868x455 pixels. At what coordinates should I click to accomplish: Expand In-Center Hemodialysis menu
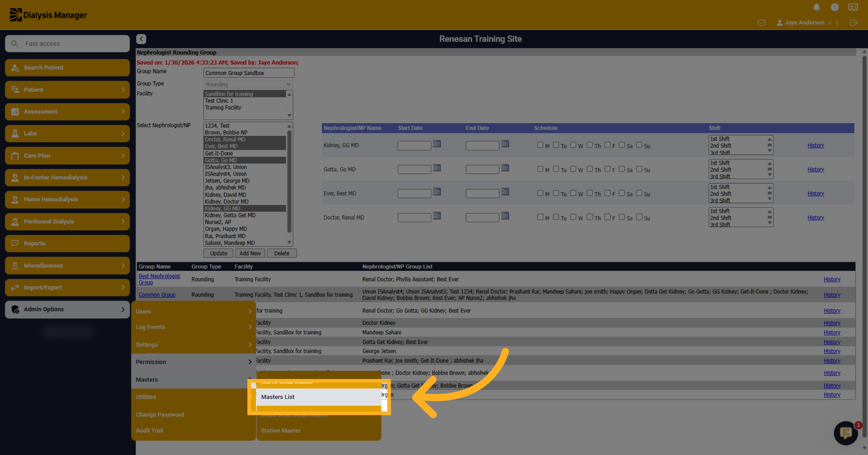[67, 177]
